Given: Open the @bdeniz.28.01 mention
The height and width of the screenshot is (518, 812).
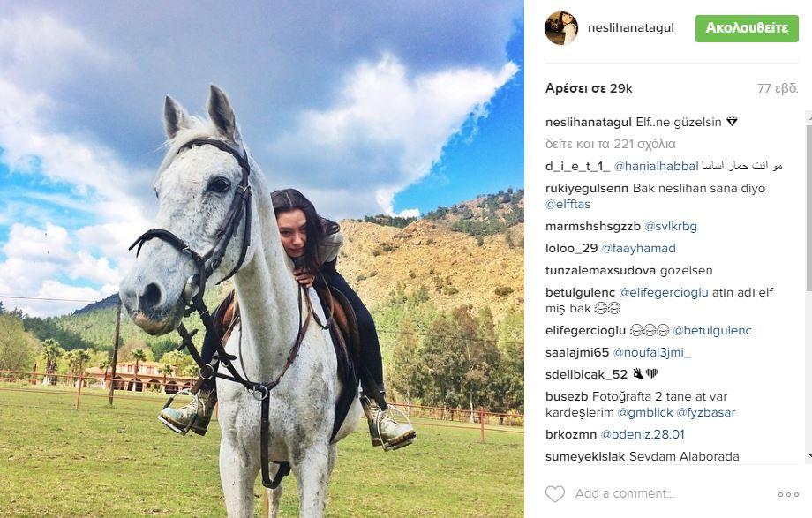Looking at the screenshot, I should pyautogui.click(x=643, y=434).
